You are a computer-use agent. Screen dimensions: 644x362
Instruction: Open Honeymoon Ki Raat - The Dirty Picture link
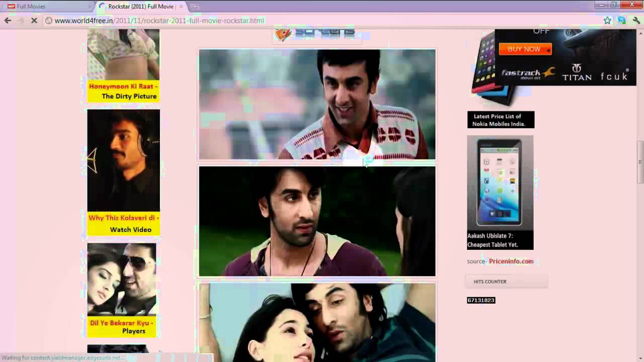click(x=123, y=91)
